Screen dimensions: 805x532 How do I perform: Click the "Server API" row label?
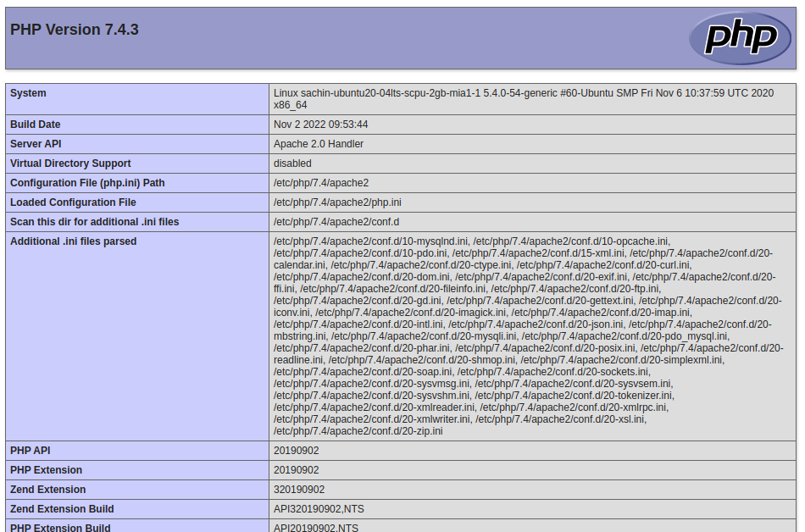pos(36,144)
